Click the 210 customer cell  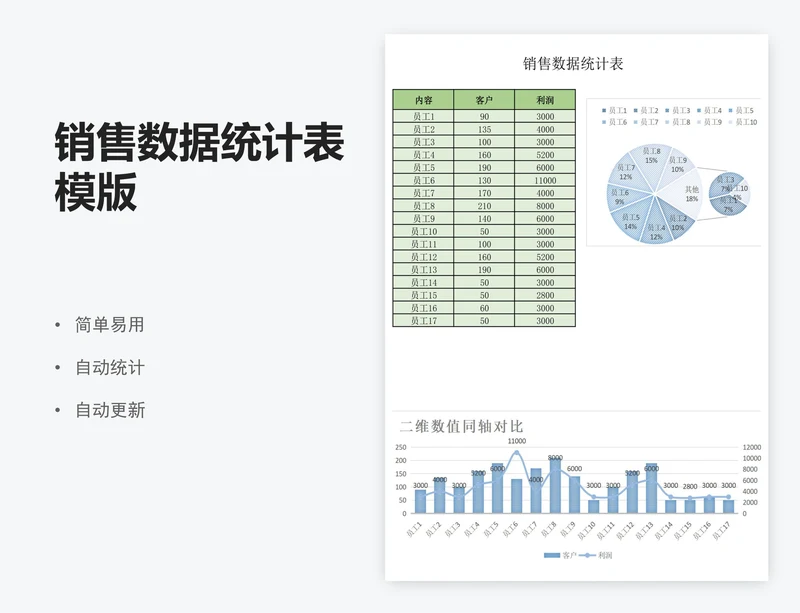click(484, 206)
